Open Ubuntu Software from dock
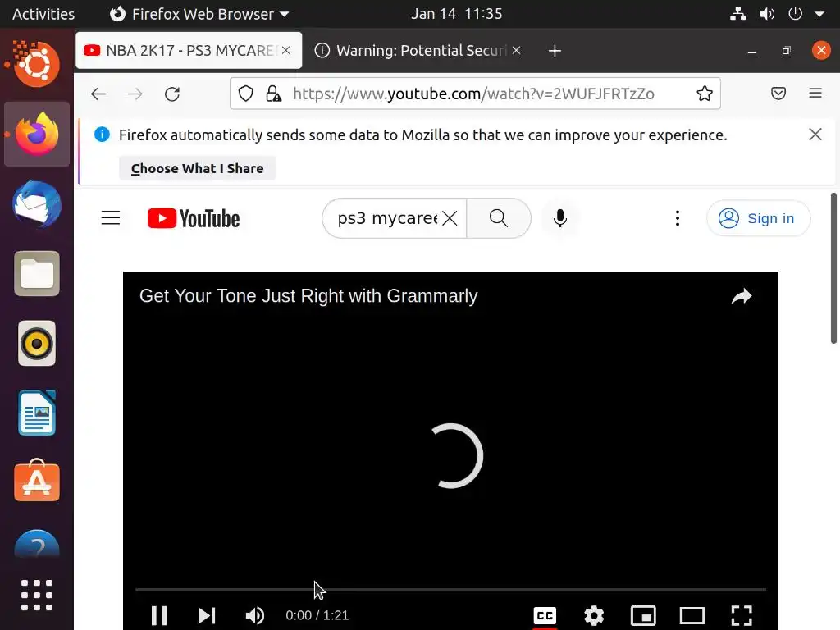Viewport: 840px width, 630px height. point(36,481)
